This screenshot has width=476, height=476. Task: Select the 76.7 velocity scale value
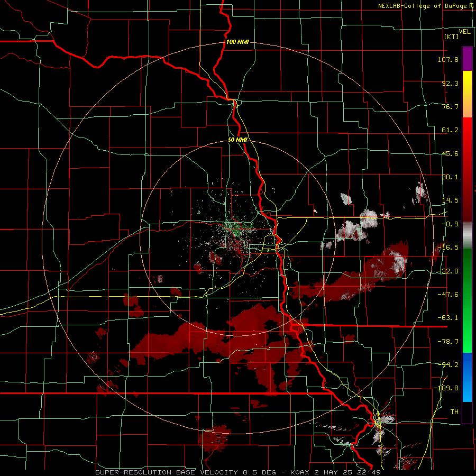point(450,106)
